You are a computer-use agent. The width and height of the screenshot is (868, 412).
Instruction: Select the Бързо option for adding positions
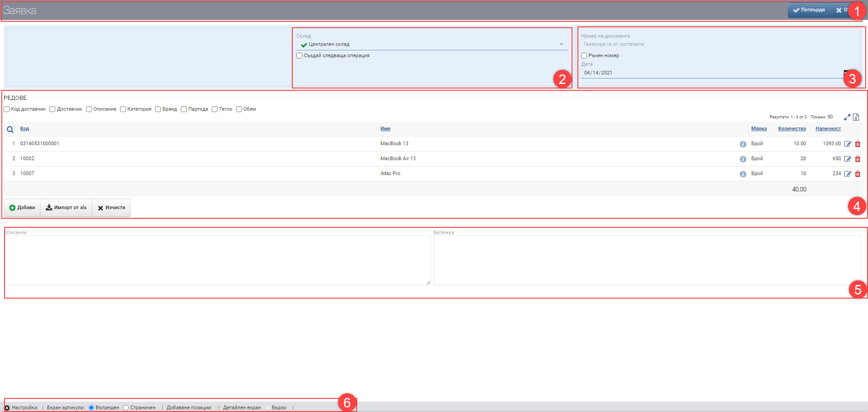tap(267, 407)
